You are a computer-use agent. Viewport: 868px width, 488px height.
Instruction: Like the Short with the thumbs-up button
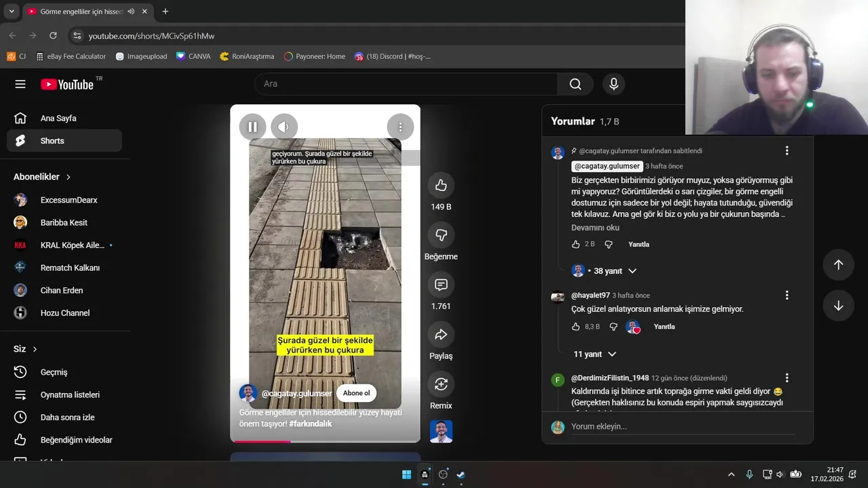(441, 185)
